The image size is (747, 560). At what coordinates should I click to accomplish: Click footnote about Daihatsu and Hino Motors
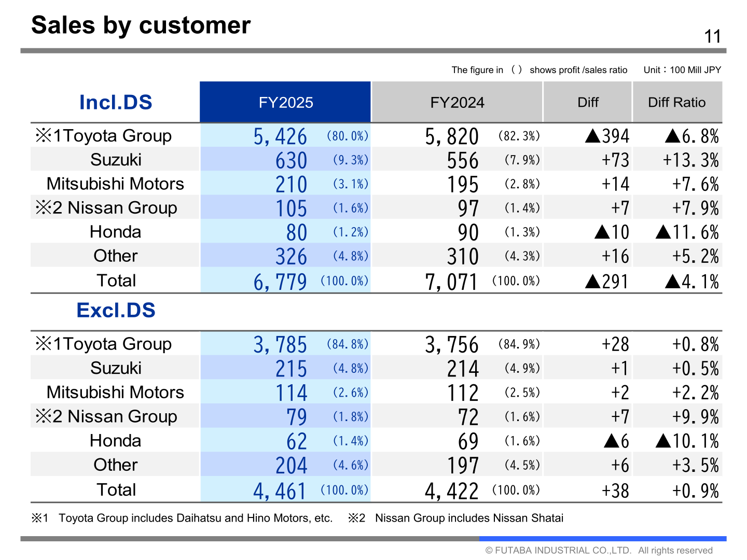182,518
